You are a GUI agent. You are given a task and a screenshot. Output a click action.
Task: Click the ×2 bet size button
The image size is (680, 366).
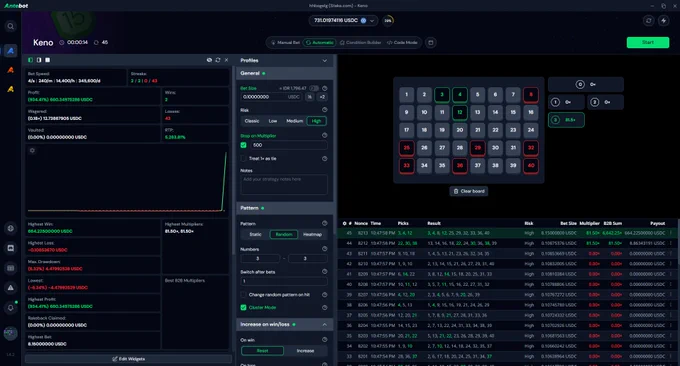click(322, 97)
